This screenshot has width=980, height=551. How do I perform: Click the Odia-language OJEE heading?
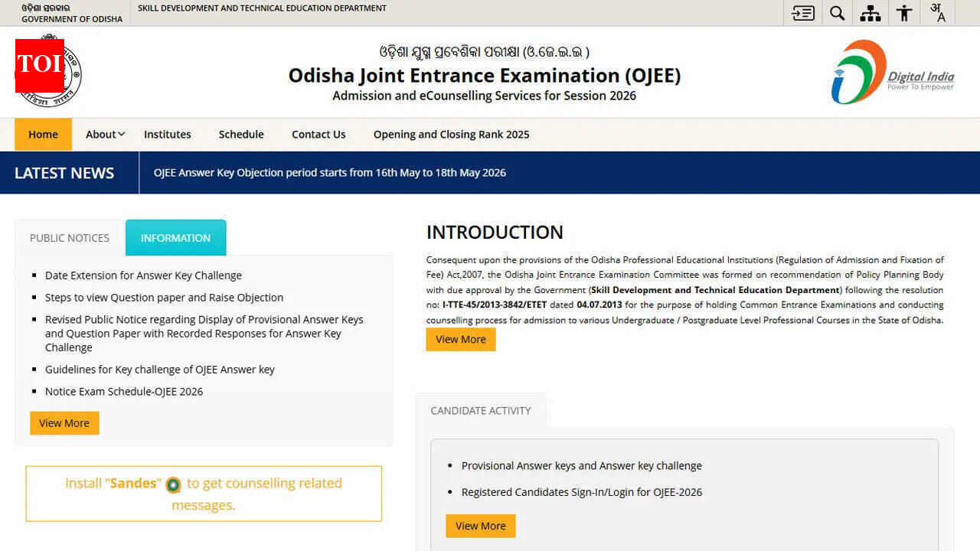(x=485, y=52)
